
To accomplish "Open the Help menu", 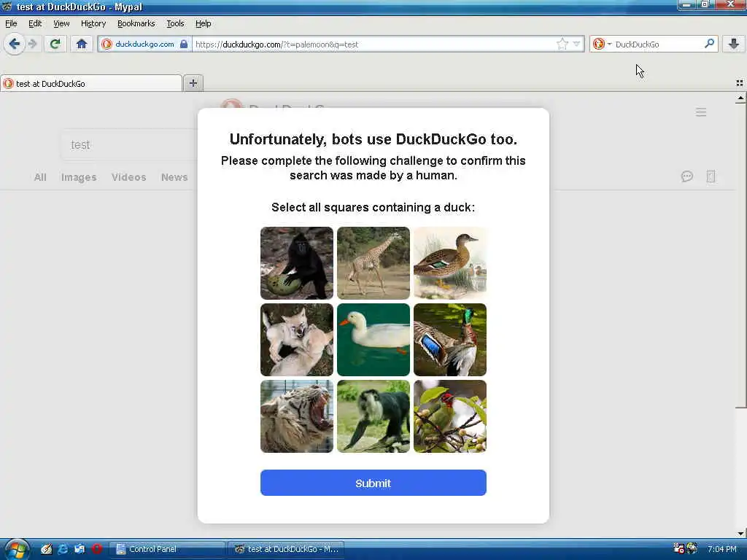I will (x=203, y=23).
